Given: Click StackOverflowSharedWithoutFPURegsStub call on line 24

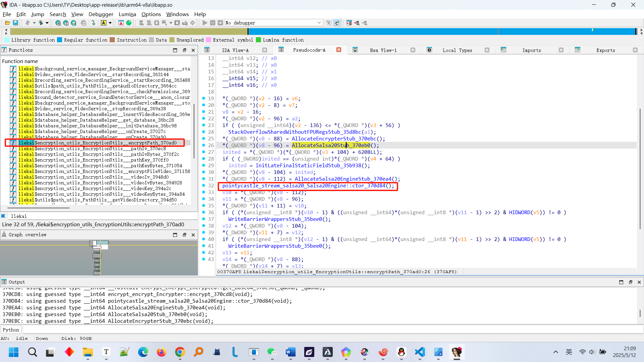Looking at the screenshot, I should coord(294,132).
